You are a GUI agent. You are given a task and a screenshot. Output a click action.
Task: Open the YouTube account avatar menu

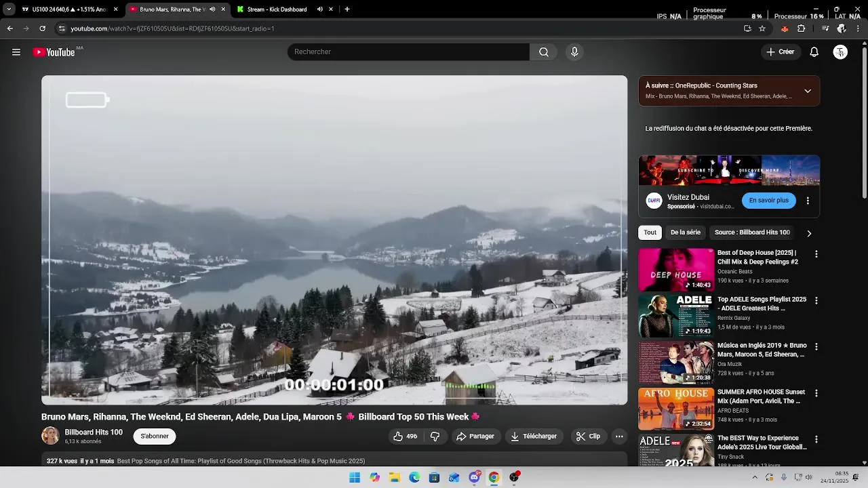(x=840, y=52)
